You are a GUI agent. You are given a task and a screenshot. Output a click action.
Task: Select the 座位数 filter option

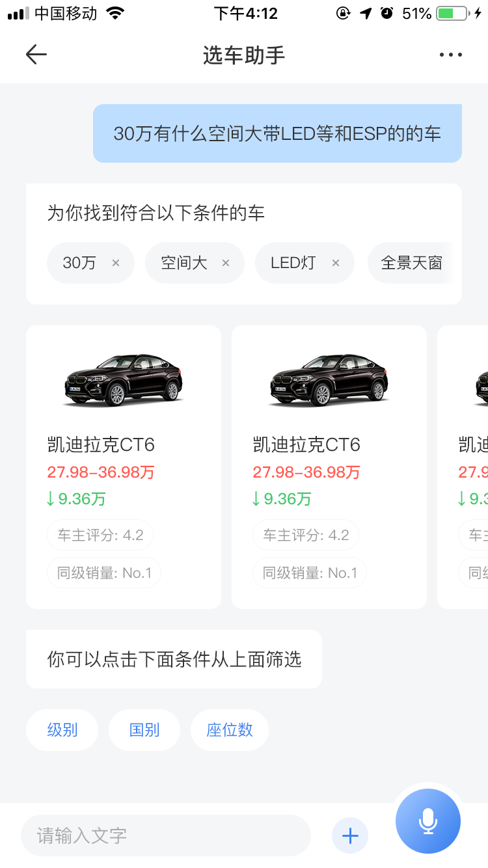pyautogui.click(x=230, y=730)
